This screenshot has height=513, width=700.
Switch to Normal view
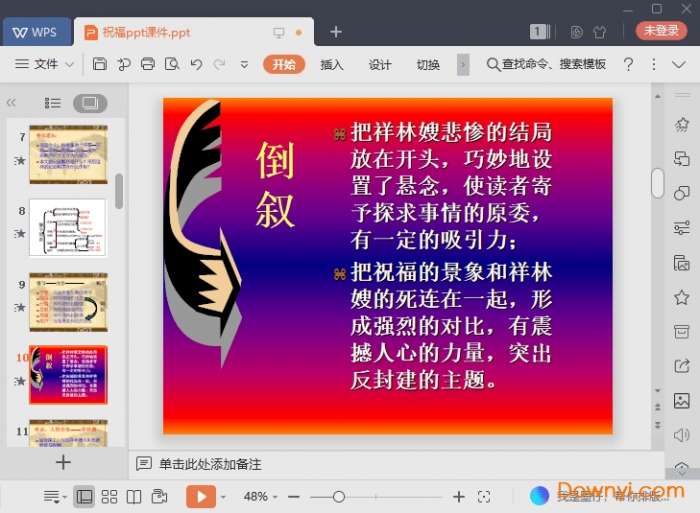84,496
